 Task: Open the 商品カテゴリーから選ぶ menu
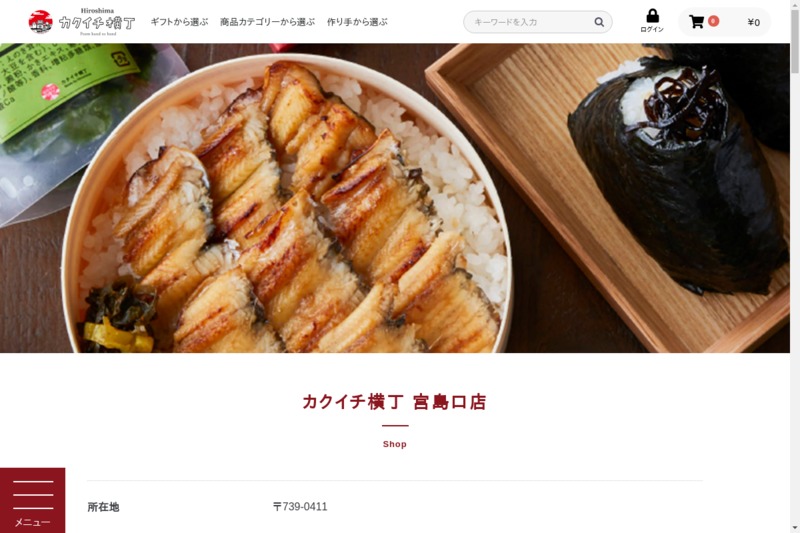(x=267, y=22)
